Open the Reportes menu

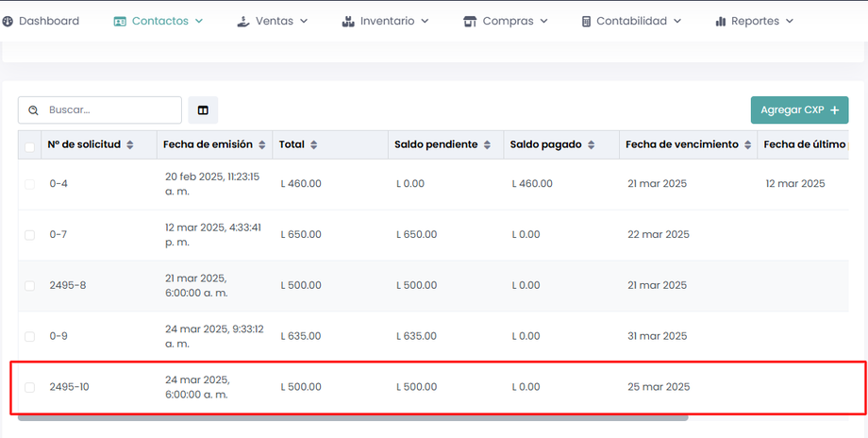pos(754,21)
